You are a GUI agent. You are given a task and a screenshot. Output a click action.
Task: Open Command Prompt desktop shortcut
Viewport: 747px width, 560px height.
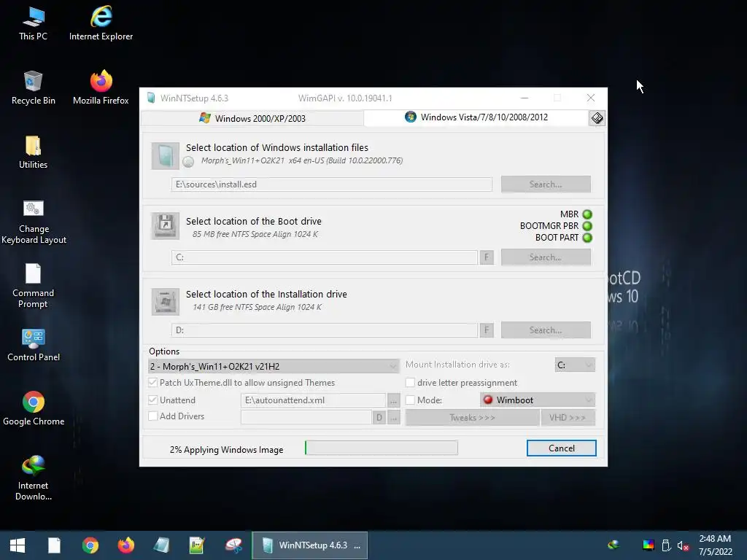pos(33,286)
